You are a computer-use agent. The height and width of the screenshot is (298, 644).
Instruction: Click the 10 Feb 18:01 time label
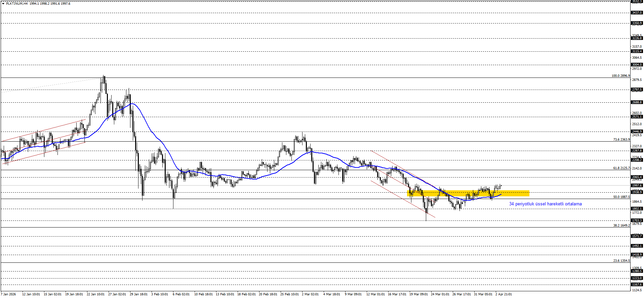[x=203, y=294]
